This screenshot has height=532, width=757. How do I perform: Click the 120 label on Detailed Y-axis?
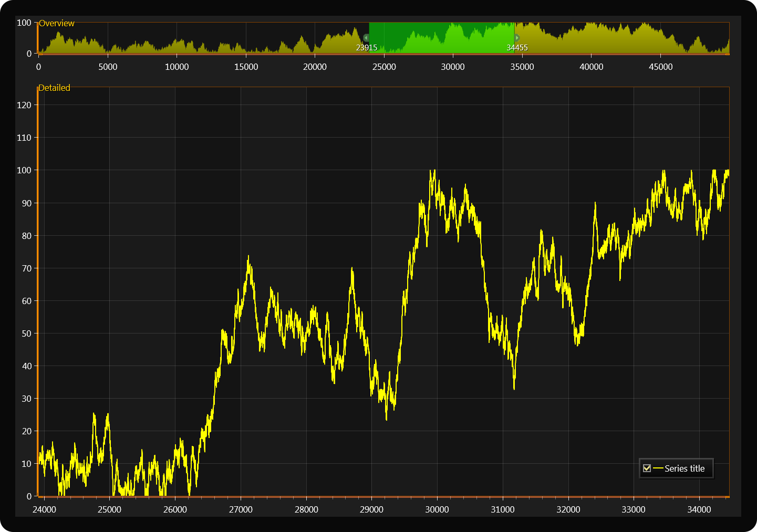point(24,105)
